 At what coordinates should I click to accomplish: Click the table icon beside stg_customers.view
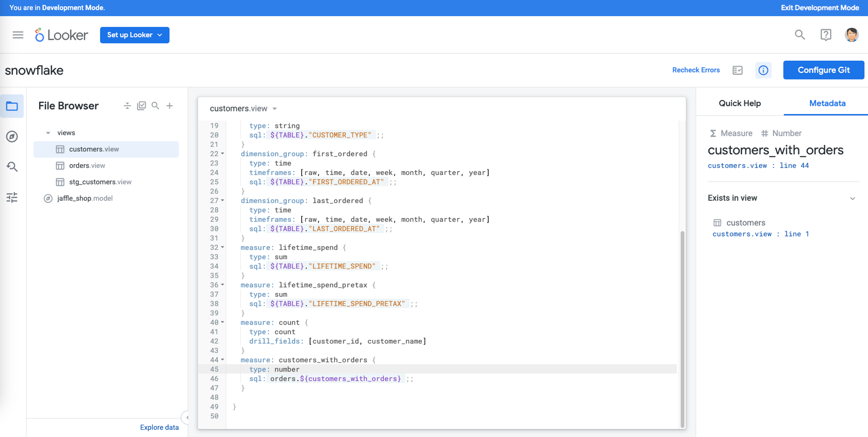tap(60, 182)
